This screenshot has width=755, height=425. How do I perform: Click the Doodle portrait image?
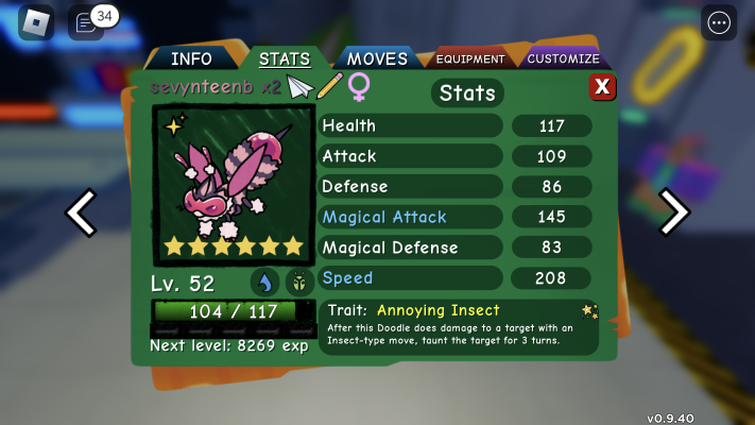click(234, 185)
